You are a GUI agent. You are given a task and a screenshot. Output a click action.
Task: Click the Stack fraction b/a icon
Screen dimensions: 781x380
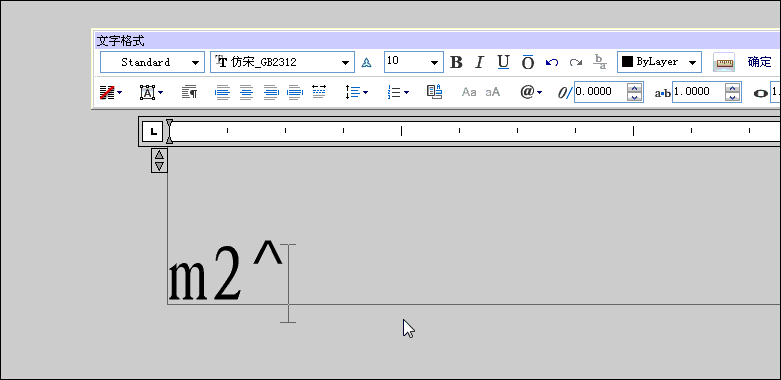(600, 62)
